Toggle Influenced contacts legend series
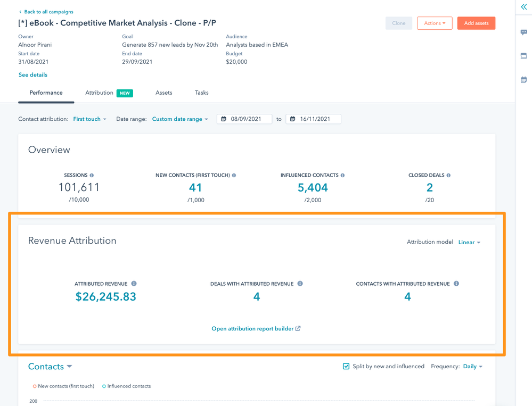532x406 pixels. [127, 386]
